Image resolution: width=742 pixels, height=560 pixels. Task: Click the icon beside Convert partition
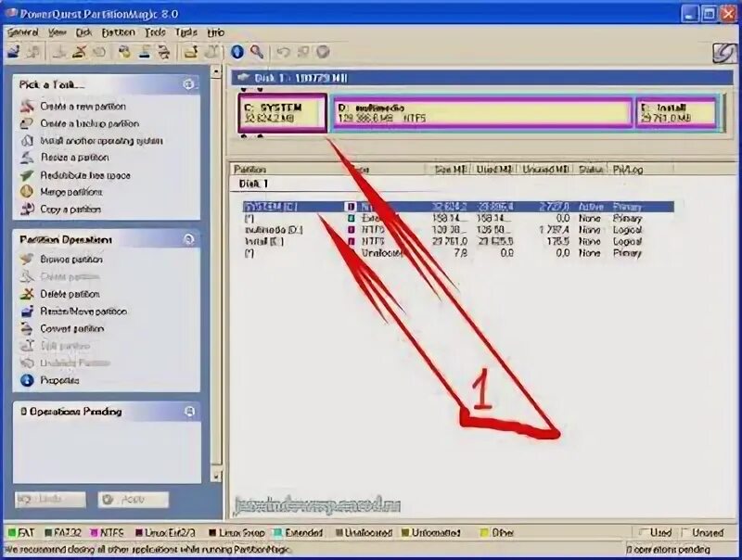tap(27, 328)
